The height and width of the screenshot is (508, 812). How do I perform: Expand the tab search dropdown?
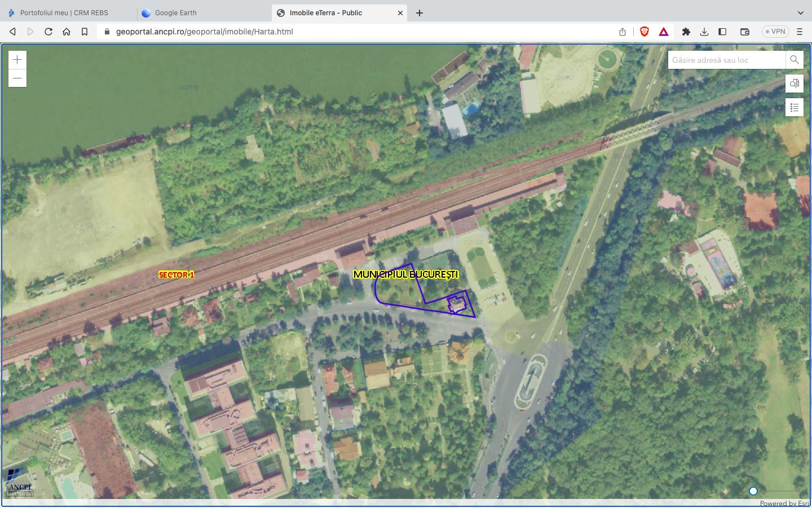pyautogui.click(x=800, y=12)
